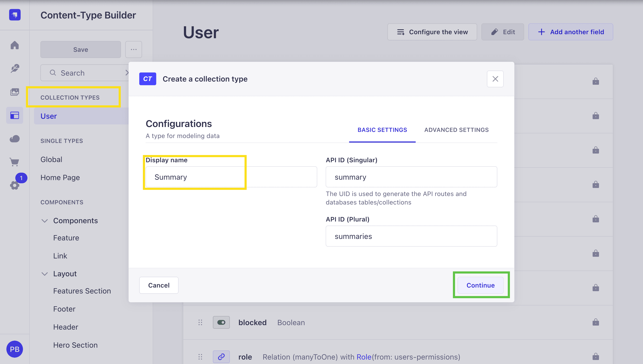Select Content-Type Builder layout icon
Image resolution: width=643 pixels, height=364 pixels.
[15, 115]
